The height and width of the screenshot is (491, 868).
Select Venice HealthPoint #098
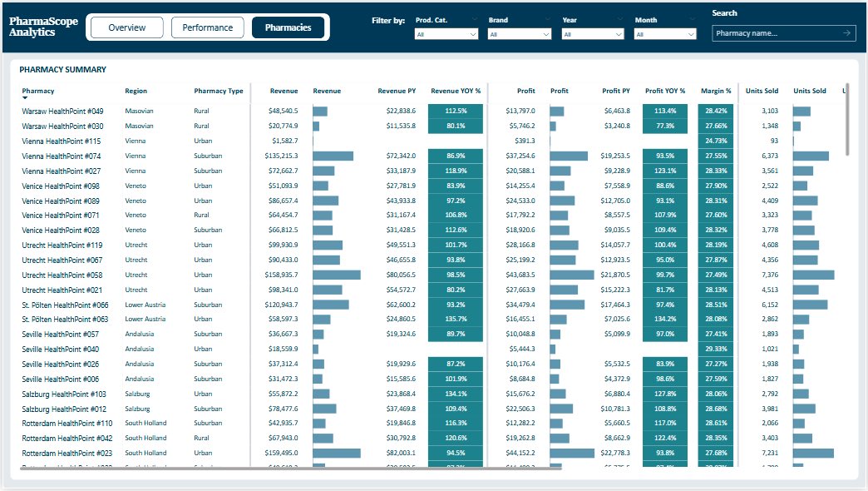(61, 186)
